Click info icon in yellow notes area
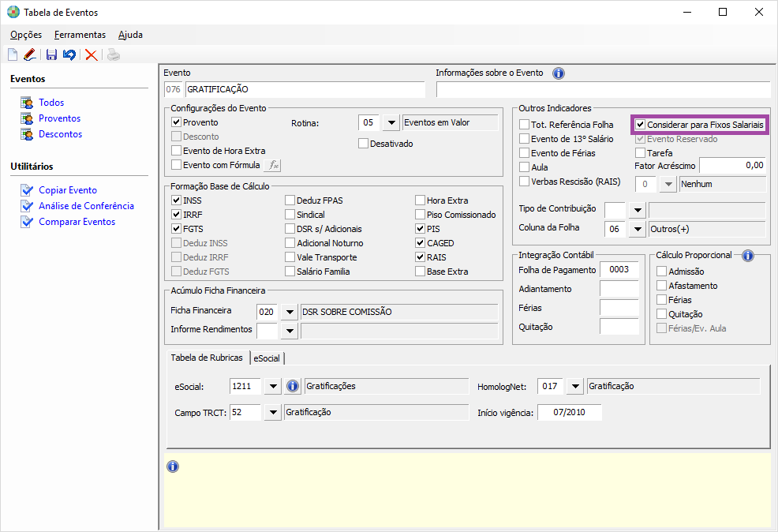The image size is (778, 532). point(173,466)
